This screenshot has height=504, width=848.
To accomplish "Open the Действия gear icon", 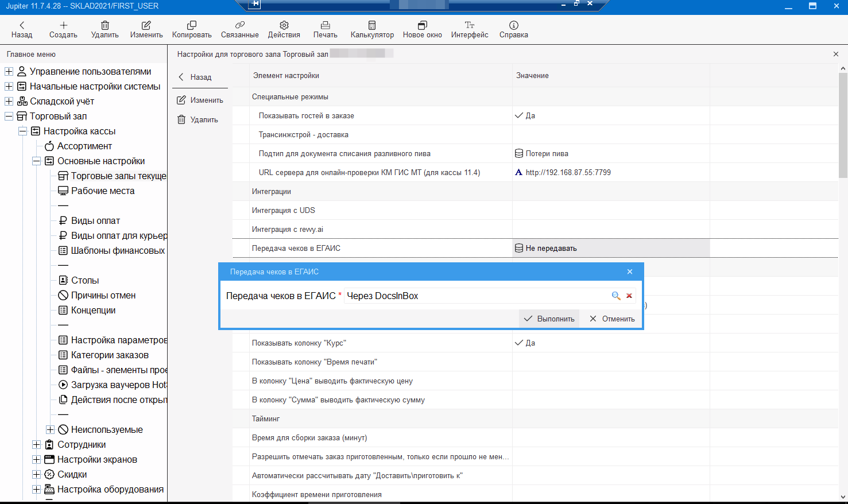I will click(284, 25).
